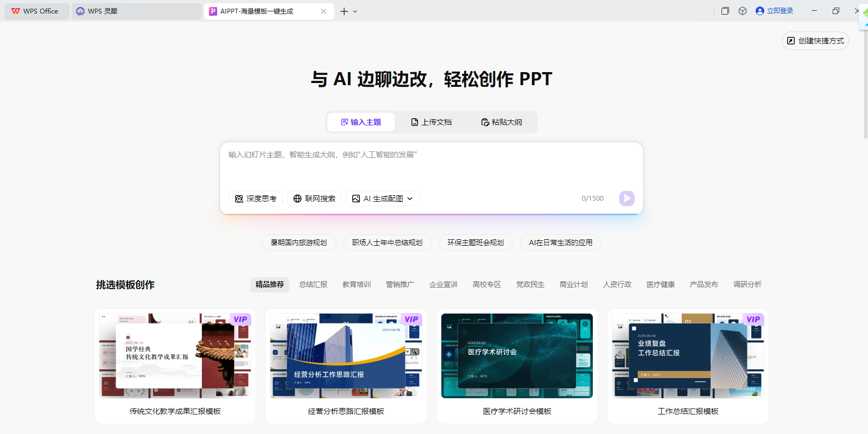This screenshot has height=434, width=868.
Task: Click the 挑选模板创作 heading
Action: click(125, 285)
